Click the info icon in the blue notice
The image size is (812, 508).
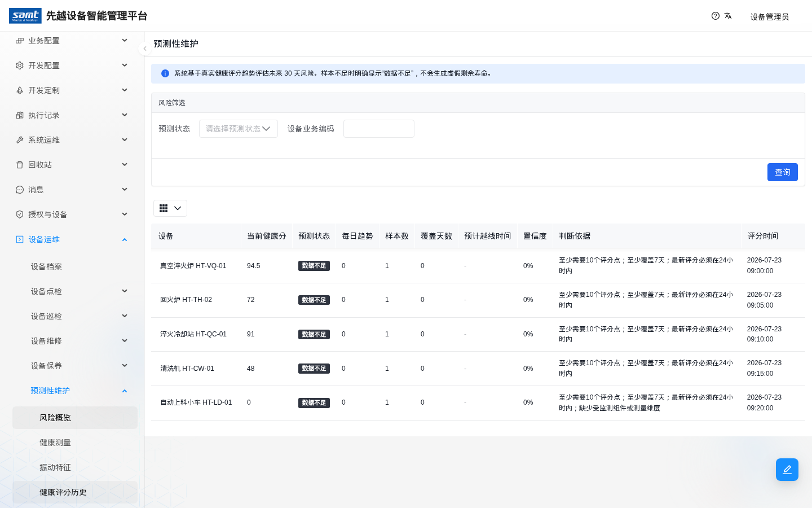click(x=165, y=73)
